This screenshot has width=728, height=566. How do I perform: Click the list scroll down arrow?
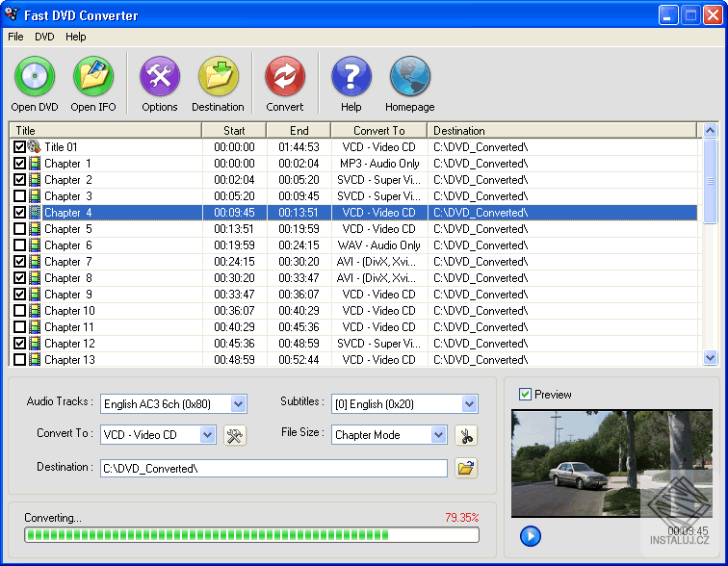pyautogui.click(x=710, y=358)
